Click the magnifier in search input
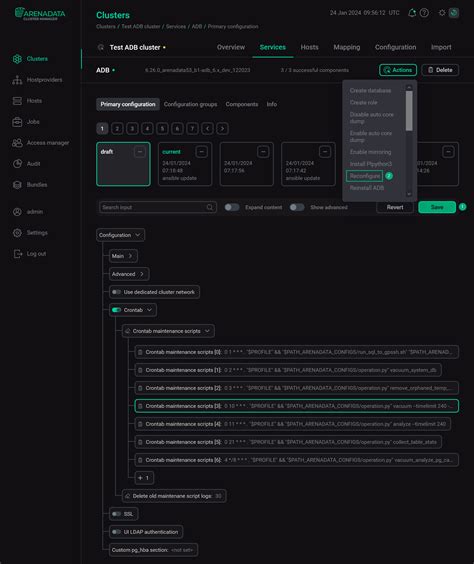Image resolution: width=474 pixels, height=564 pixels. tap(210, 207)
